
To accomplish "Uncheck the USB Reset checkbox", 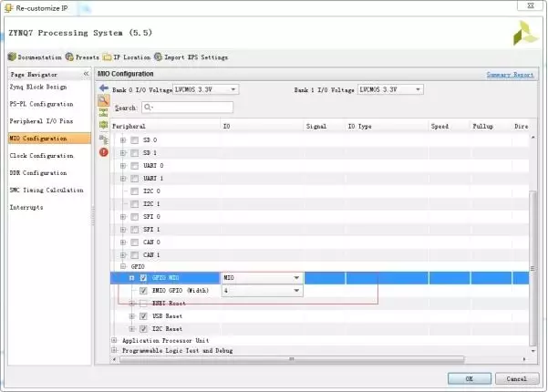I will point(143,316).
